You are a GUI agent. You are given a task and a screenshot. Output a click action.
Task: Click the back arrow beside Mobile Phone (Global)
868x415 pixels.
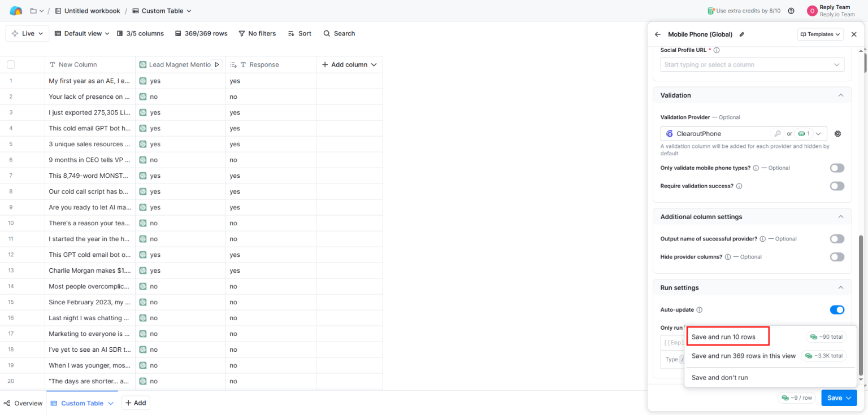(657, 34)
